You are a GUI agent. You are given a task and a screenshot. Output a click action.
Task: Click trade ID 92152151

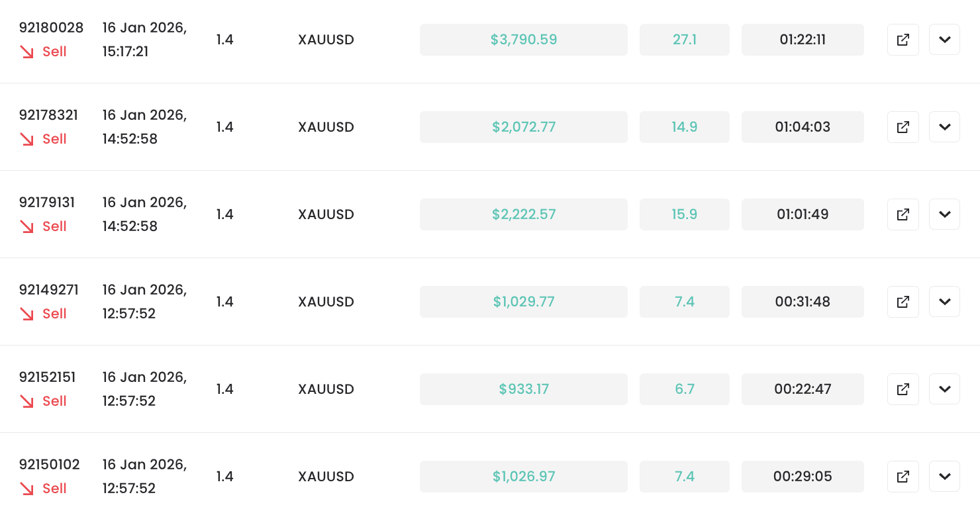point(48,377)
